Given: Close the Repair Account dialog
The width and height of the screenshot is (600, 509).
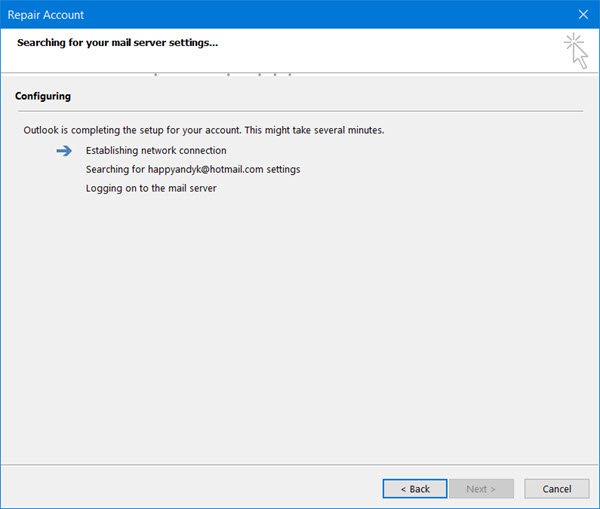Looking at the screenshot, I should [582, 15].
